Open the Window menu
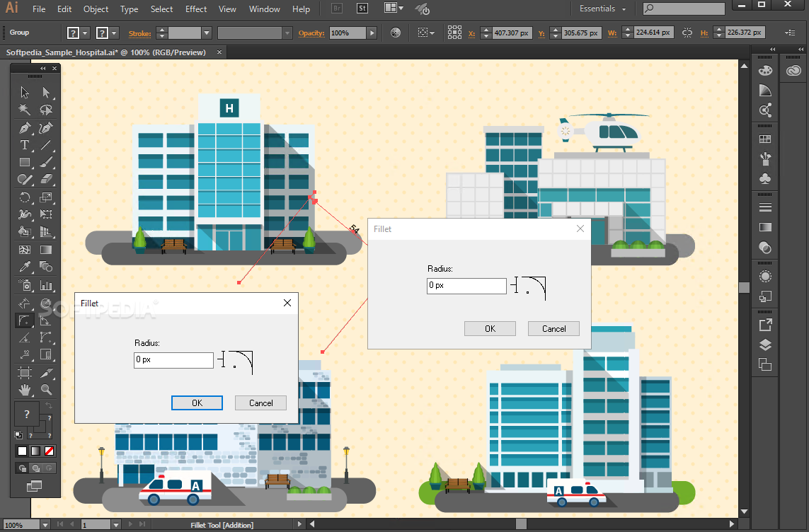 pos(264,8)
